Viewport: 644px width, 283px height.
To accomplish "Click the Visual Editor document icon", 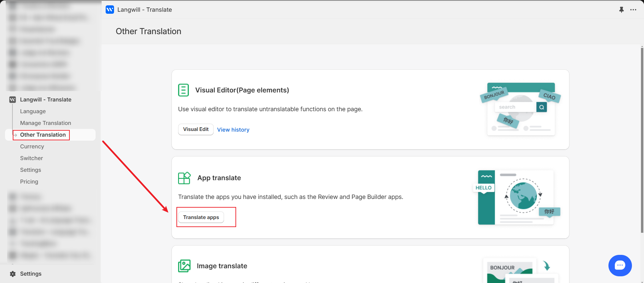I will pos(183,90).
